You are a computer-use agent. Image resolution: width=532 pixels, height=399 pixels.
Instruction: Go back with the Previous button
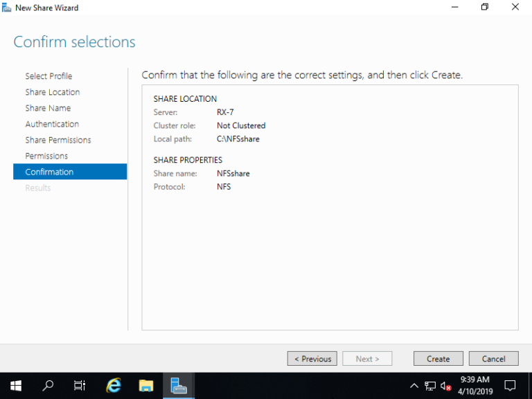(312, 359)
